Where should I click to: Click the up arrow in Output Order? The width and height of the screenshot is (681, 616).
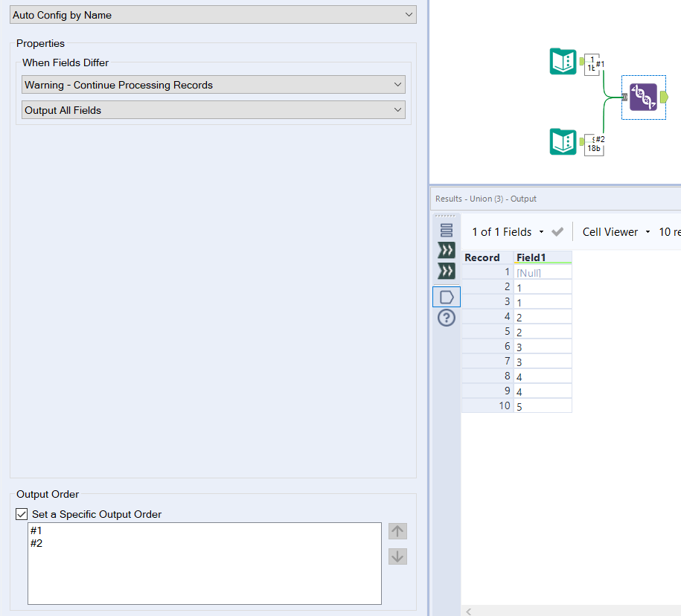pyautogui.click(x=397, y=530)
